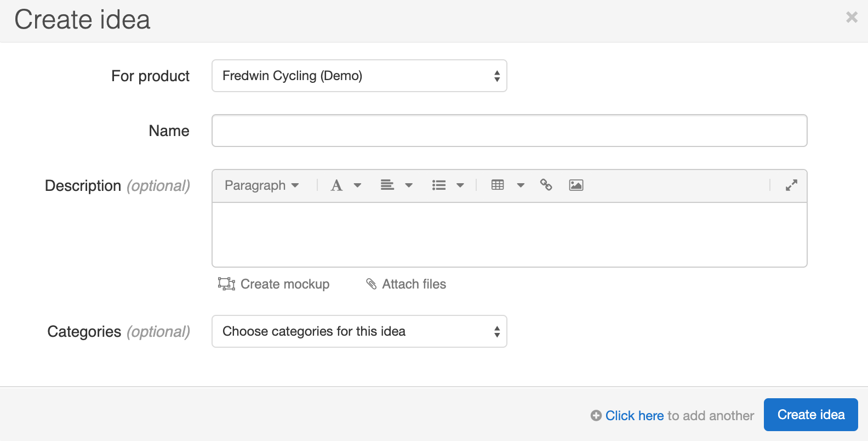The width and height of the screenshot is (868, 441).
Task: Click the plus circle icon
Action: pos(596,416)
